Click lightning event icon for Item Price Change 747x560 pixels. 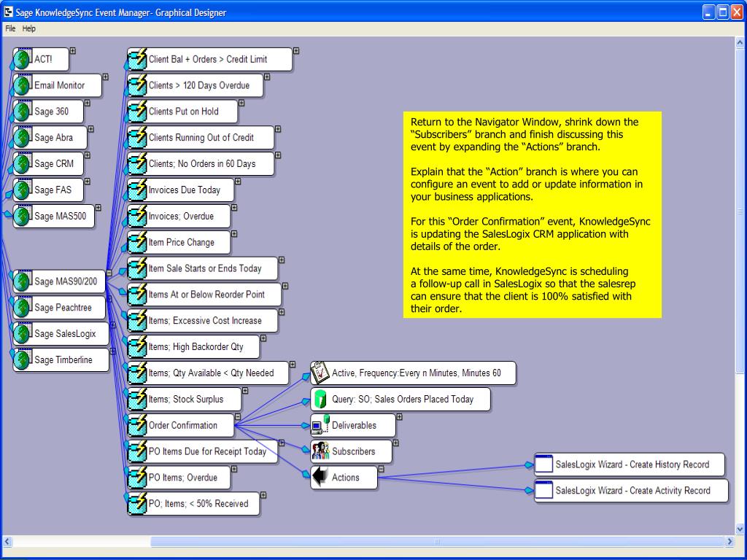[x=137, y=242]
